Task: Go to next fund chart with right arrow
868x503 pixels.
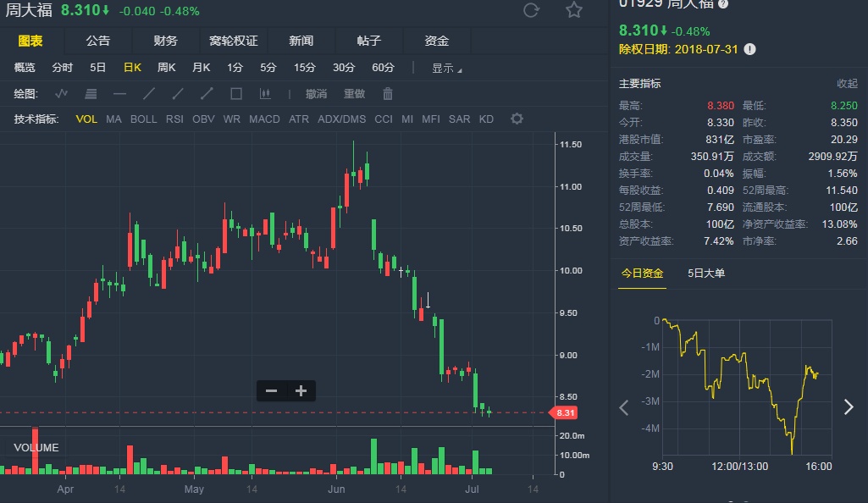Action: coord(849,407)
